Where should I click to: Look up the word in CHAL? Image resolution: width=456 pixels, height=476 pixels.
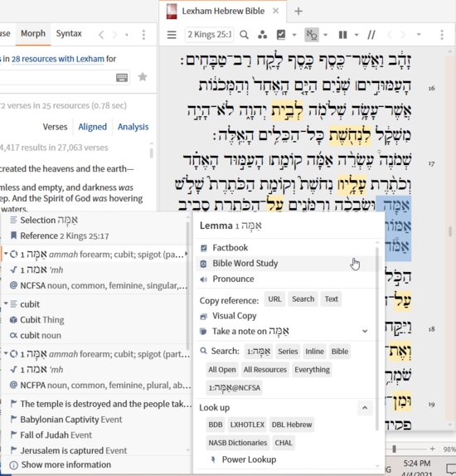[284, 443]
